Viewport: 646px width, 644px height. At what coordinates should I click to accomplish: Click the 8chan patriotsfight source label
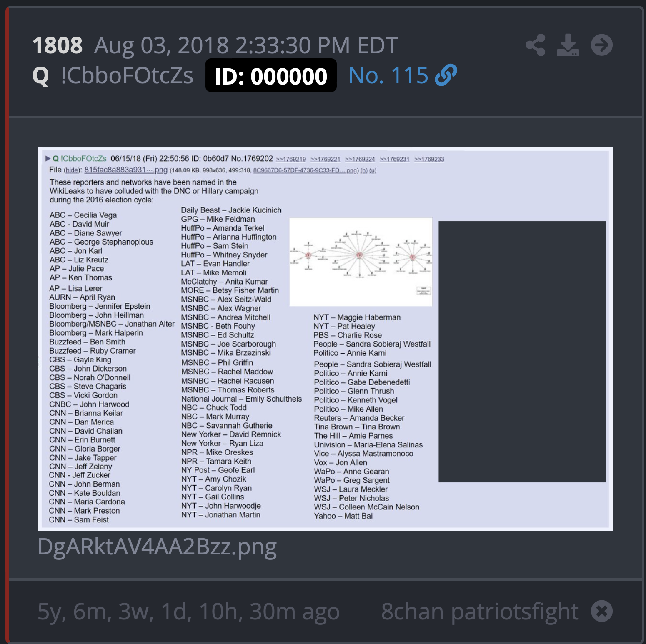tap(480, 612)
